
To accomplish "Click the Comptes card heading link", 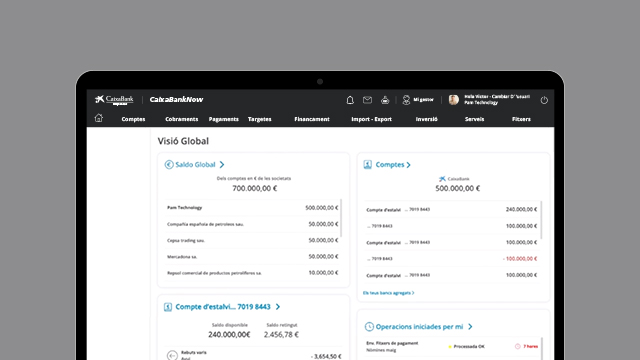I will pos(390,164).
